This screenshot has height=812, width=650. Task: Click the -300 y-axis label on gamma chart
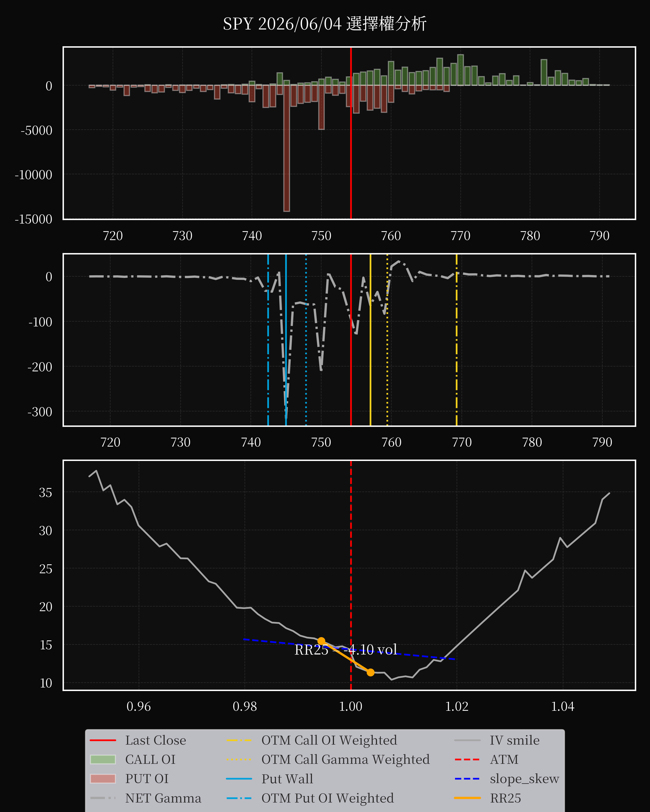tap(40, 412)
